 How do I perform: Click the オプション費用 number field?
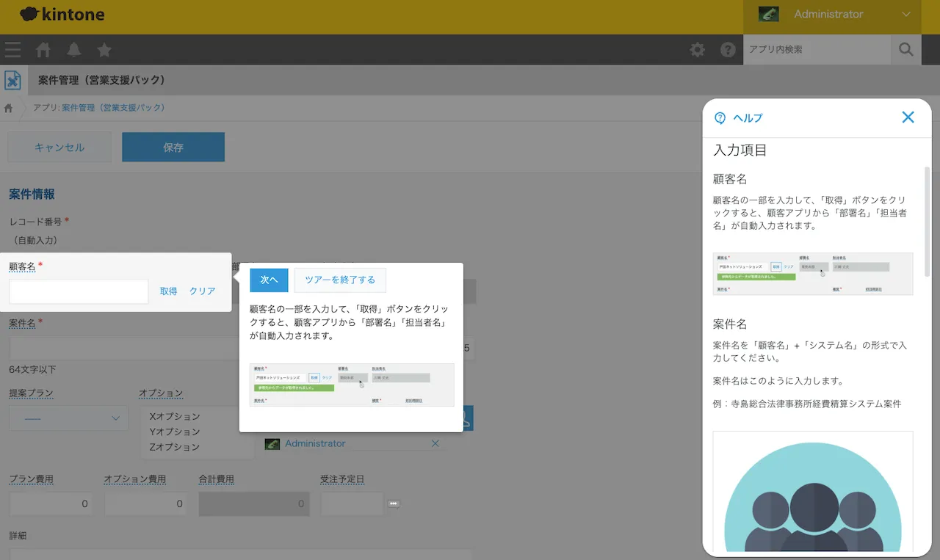click(145, 503)
